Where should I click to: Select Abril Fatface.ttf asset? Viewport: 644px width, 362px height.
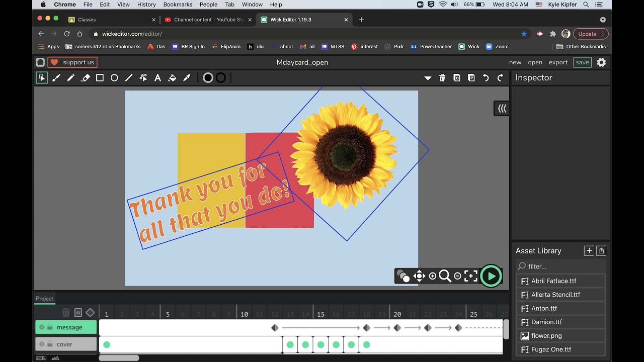(561, 281)
